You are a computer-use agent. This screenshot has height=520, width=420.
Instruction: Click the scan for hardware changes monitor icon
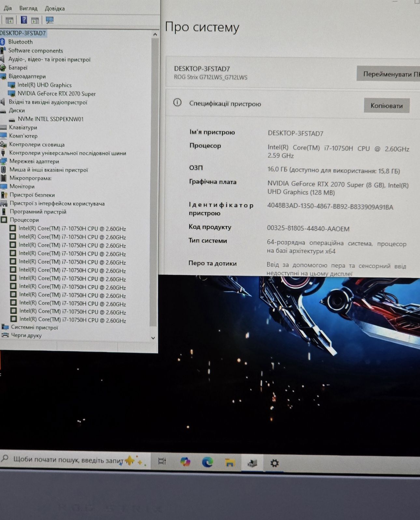(x=49, y=20)
